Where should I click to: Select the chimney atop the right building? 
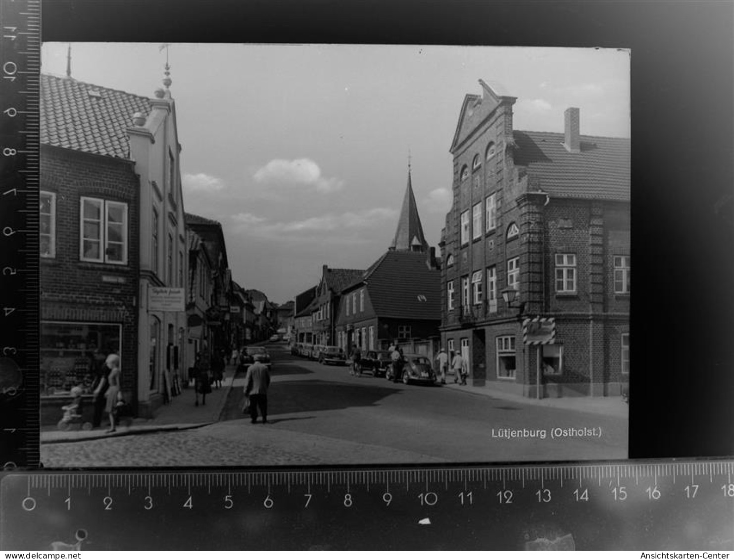573,124
